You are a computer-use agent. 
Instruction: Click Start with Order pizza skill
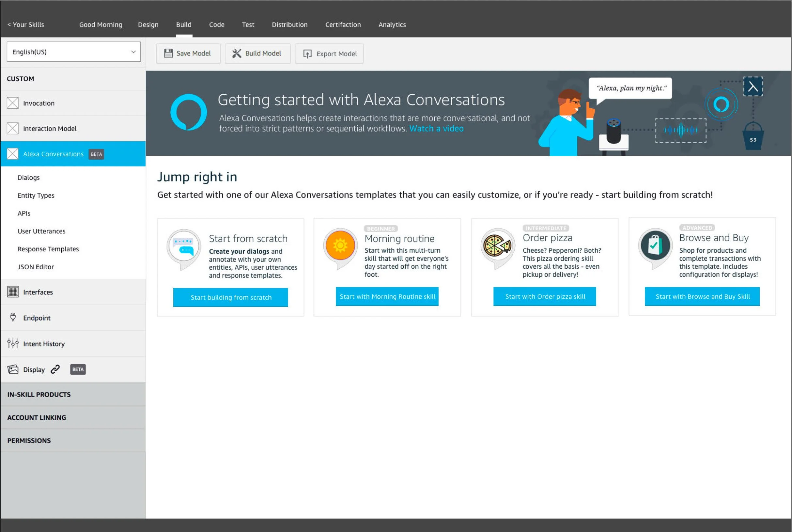pyautogui.click(x=545, y=297)
